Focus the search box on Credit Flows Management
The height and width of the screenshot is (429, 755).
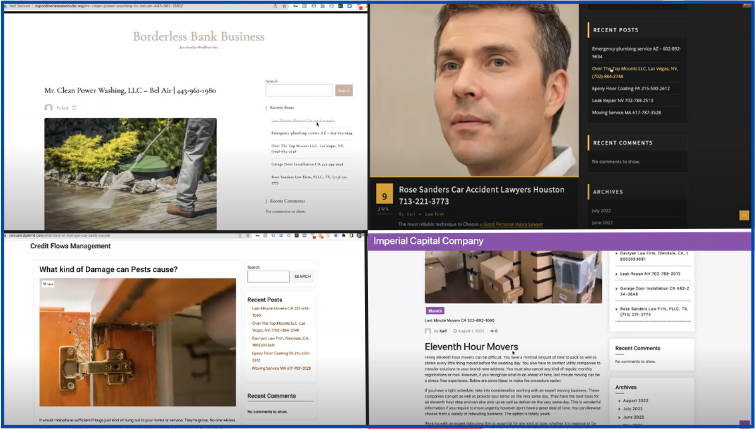268,276
